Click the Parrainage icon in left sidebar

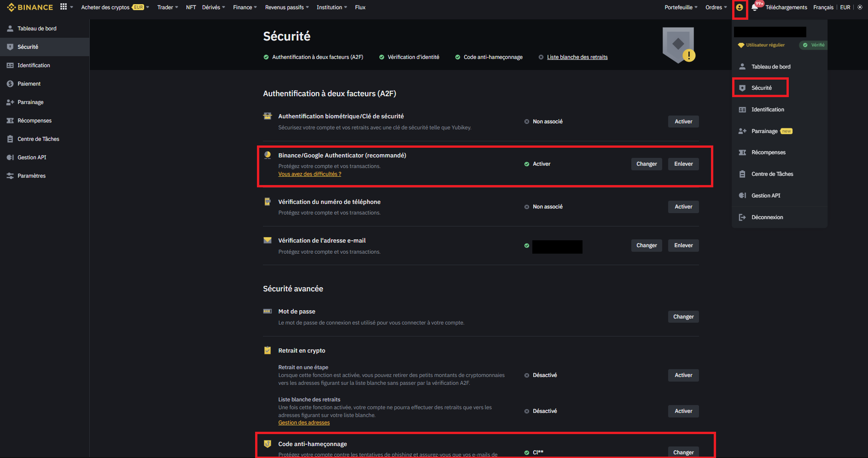click(10, 102)
